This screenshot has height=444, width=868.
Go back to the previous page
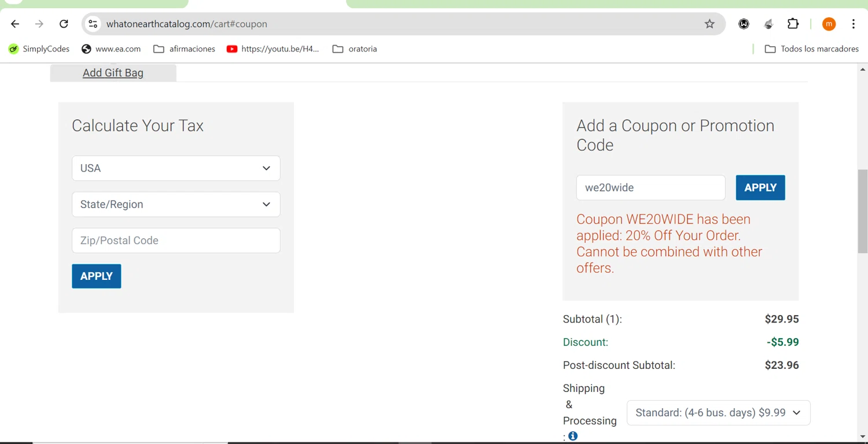[15, 24]
